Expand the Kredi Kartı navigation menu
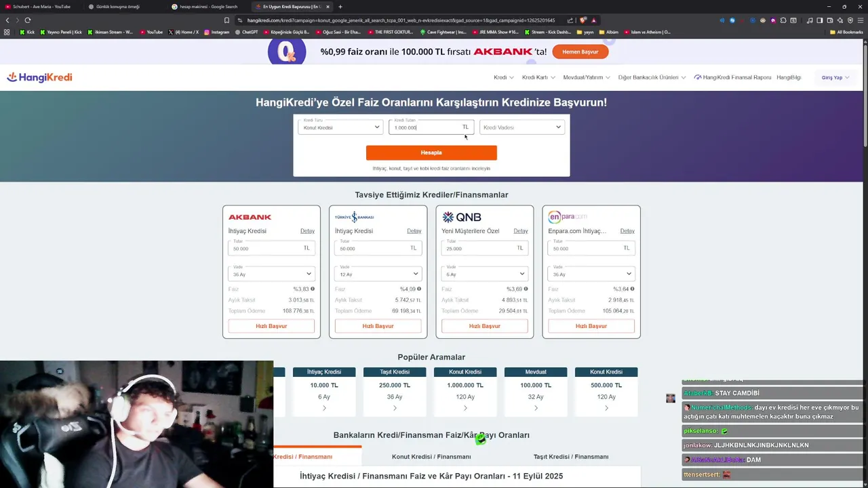Screen dimensions: 868x488 pos(538,77)
